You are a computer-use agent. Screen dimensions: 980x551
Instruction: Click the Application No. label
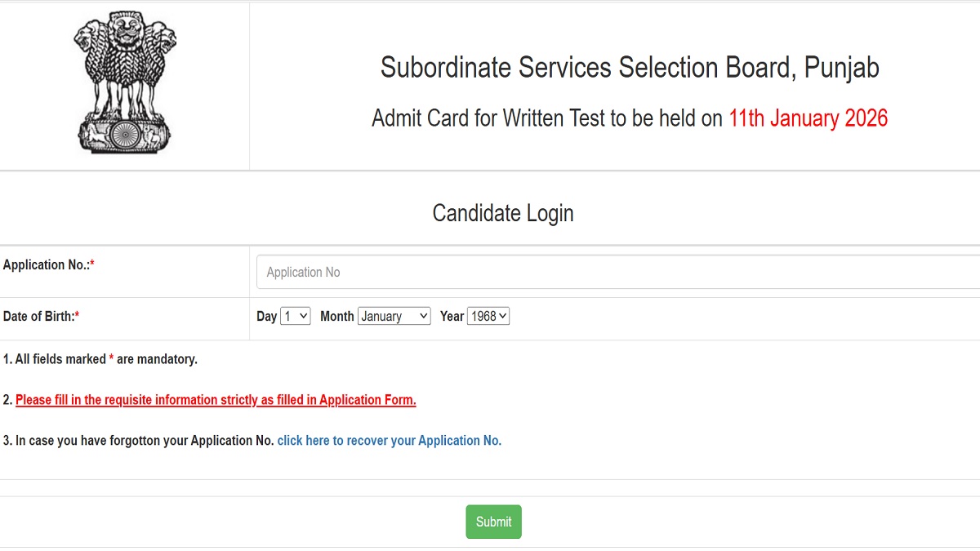pos(46,264)
